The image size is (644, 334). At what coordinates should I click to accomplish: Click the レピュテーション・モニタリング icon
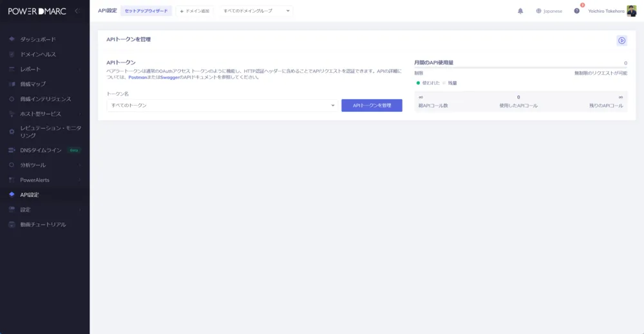point(12,132)
